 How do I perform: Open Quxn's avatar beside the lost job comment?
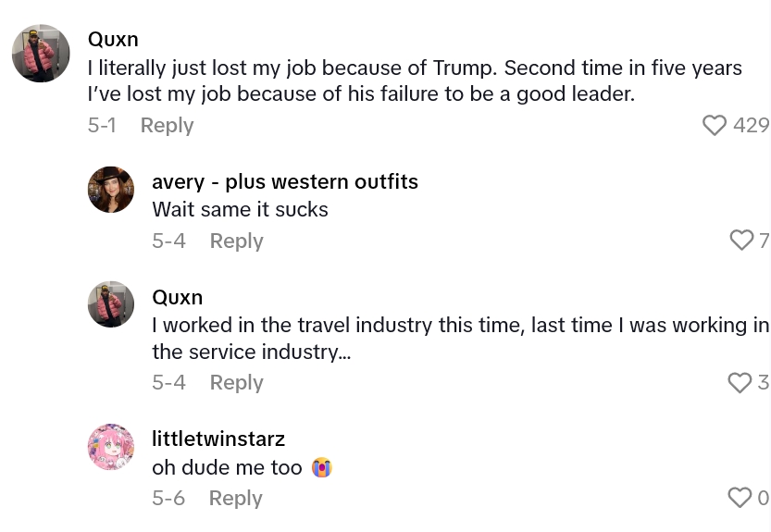41,54
